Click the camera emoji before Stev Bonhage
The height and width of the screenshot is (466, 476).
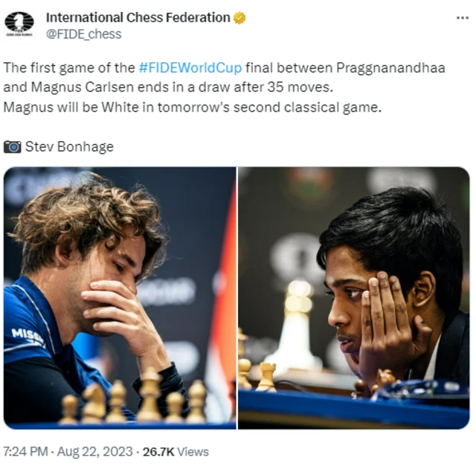pos(12,147)
